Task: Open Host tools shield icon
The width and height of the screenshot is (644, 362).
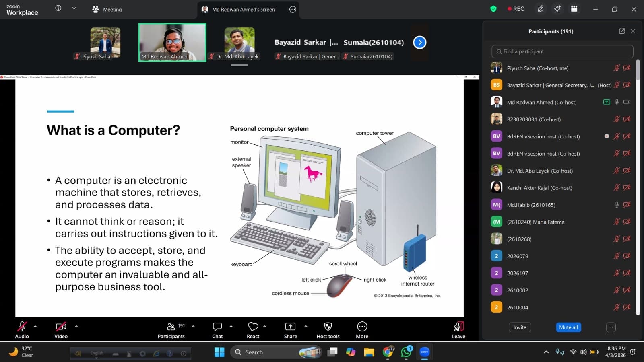Action: pyautogui.click(x=328, y=327)
